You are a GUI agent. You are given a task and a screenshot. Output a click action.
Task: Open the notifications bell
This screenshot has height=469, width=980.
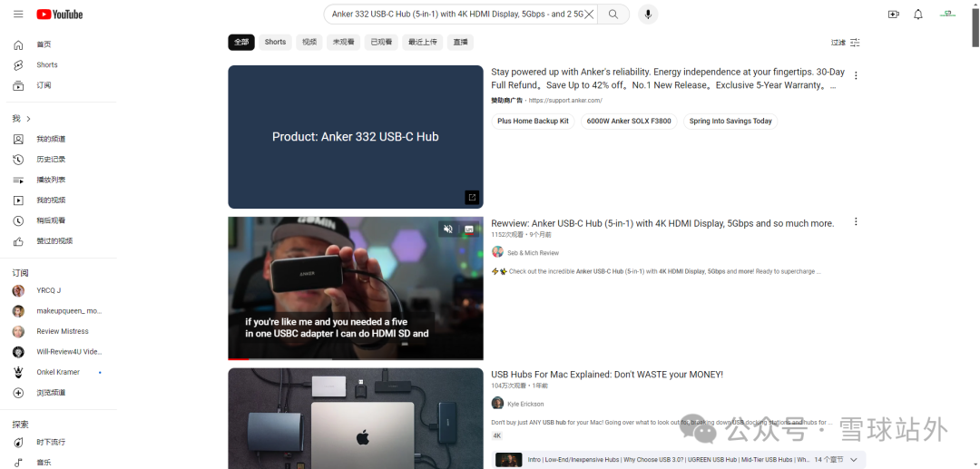(x=918, y=15)
